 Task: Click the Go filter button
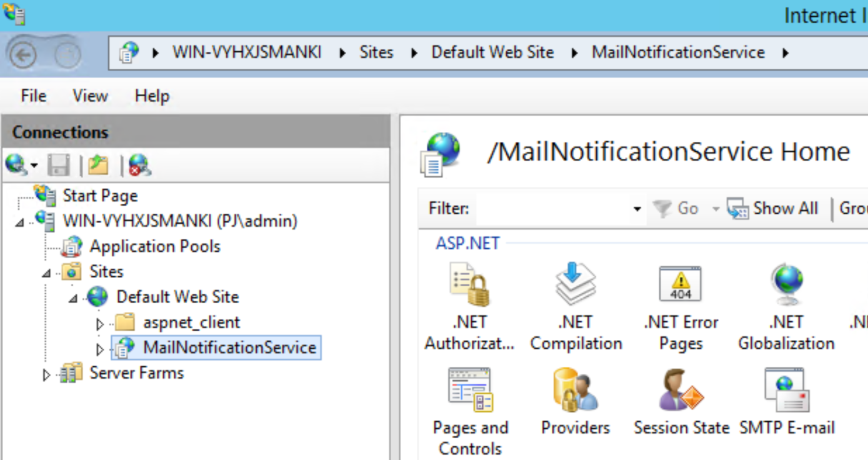(676, 208)
